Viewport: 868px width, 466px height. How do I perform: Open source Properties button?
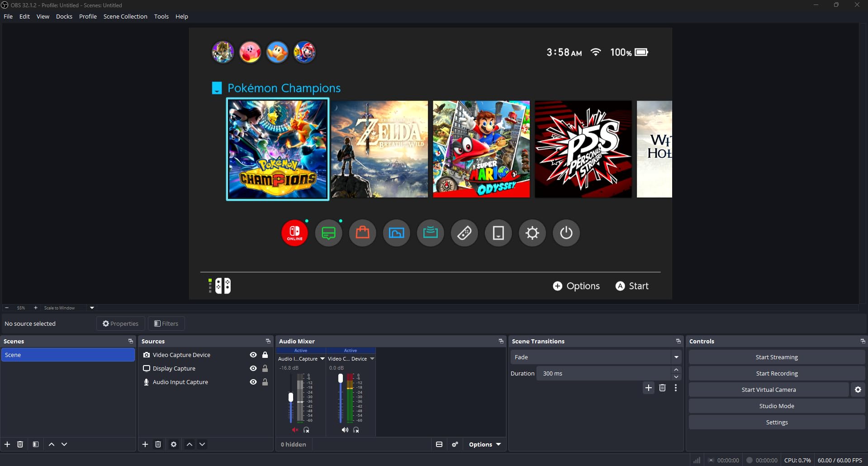pyautogui.click(x=121, y=323)
